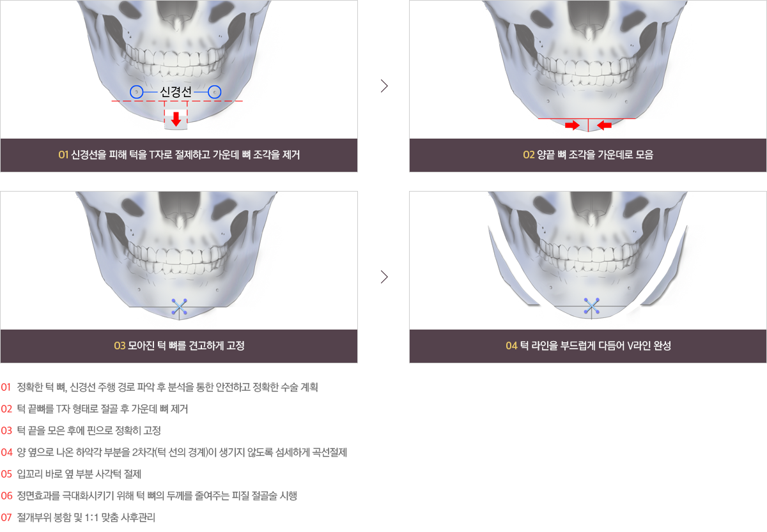Click the blue X fixation pin in step 04

tap(592, 307)
